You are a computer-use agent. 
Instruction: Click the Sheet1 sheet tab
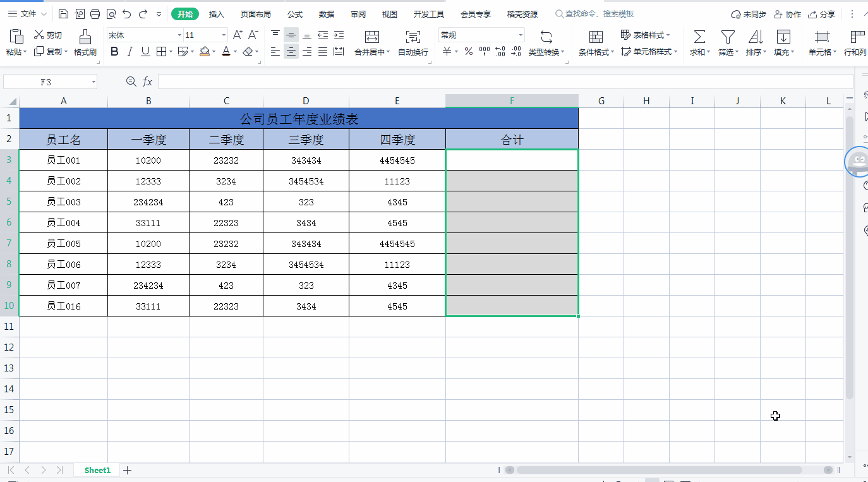click(x=97, y=470)
